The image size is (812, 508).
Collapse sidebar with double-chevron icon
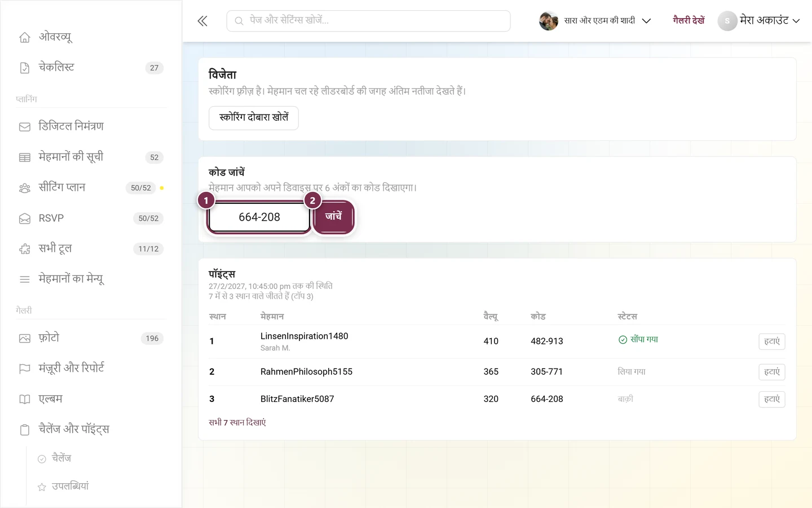click(x=202, y=21)
